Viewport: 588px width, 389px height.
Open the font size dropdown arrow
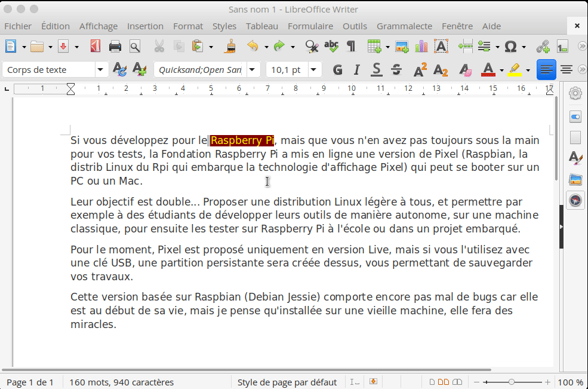pos(314,70)
